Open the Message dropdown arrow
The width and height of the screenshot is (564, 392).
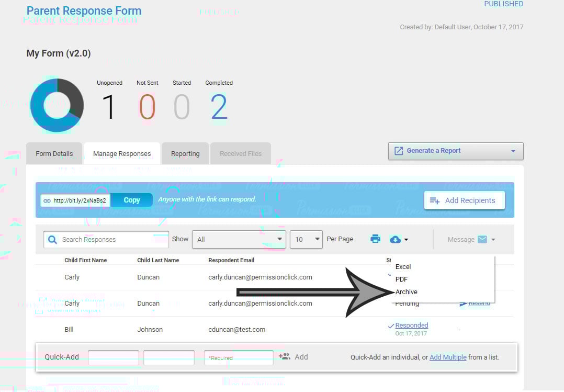point(493,240)
